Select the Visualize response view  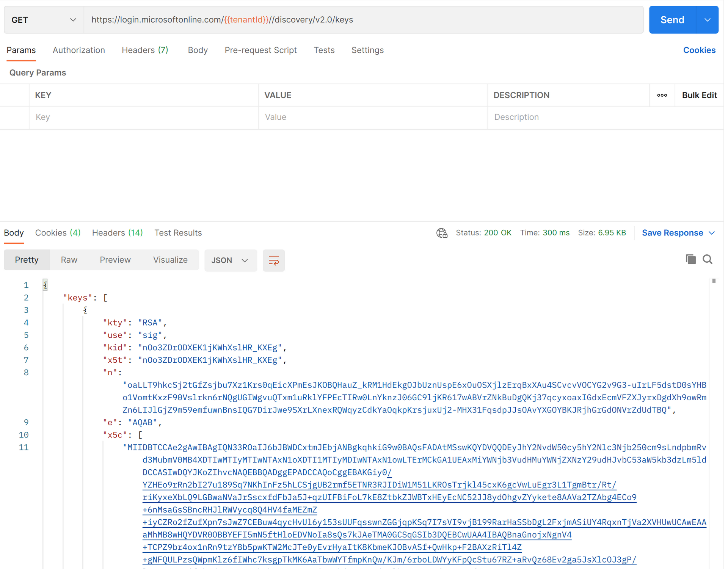170,260
